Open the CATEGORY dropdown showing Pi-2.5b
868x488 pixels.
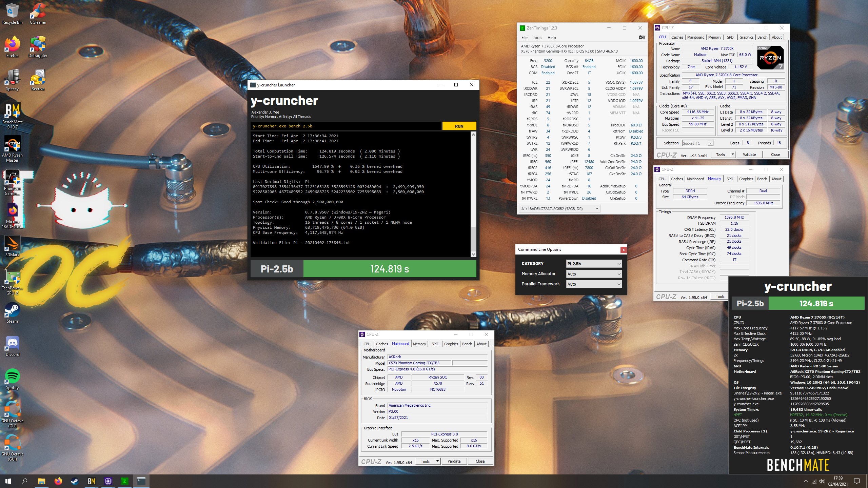coord(594,264)
